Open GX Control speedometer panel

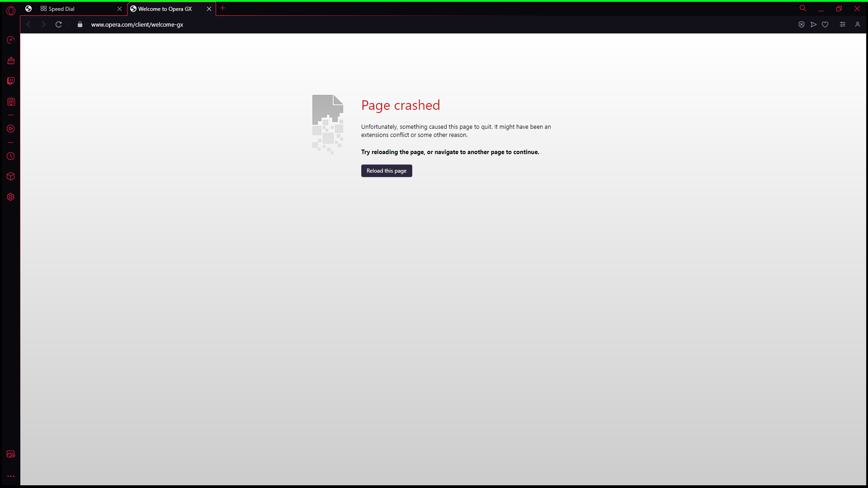coord(11,40)
